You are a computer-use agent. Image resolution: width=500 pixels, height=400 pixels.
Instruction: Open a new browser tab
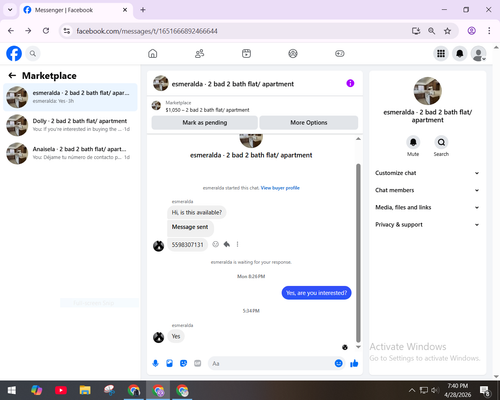coord(143,10)
